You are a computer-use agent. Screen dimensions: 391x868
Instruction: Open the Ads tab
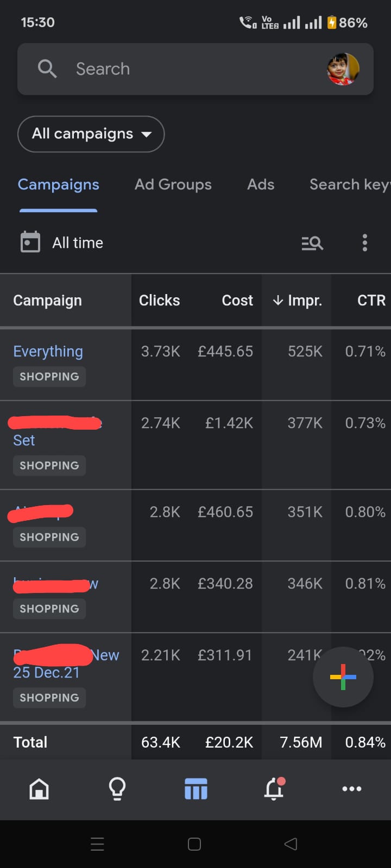click(x=261, y=184)
